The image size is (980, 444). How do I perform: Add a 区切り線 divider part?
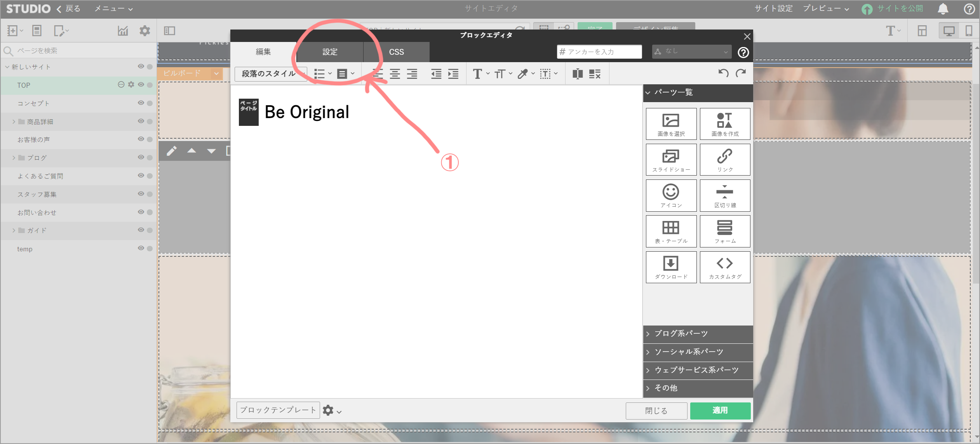[725, 195]
